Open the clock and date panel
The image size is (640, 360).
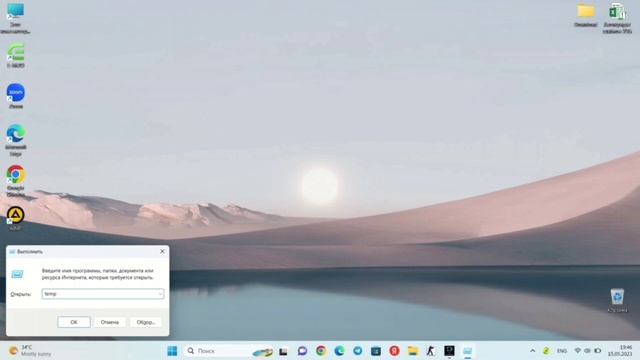click(x=620, y=351)
